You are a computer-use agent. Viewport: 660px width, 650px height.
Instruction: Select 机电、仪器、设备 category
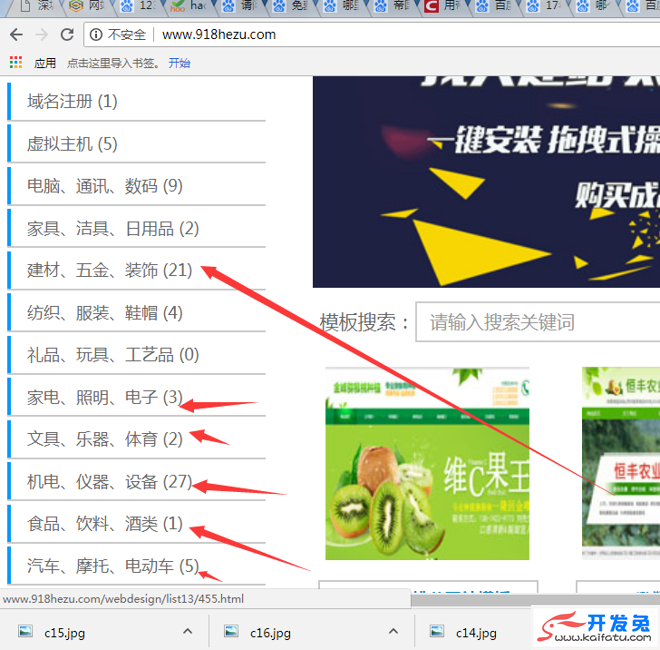tap(109, 482)
